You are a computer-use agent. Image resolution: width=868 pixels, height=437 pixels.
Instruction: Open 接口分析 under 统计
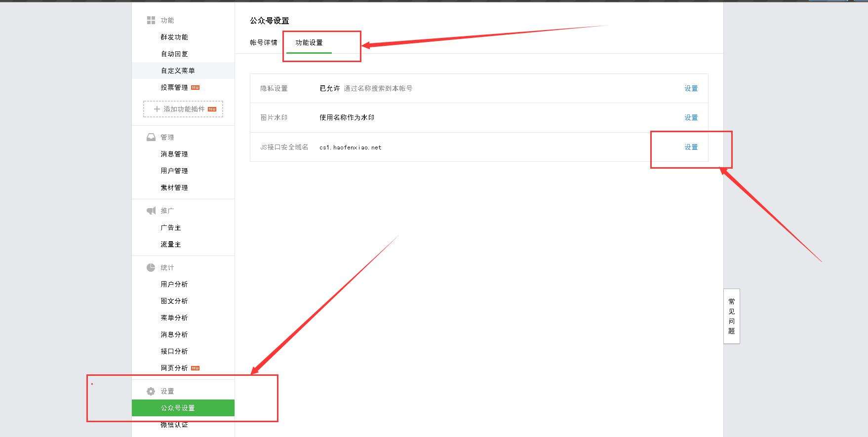click(x=174, y=351)
